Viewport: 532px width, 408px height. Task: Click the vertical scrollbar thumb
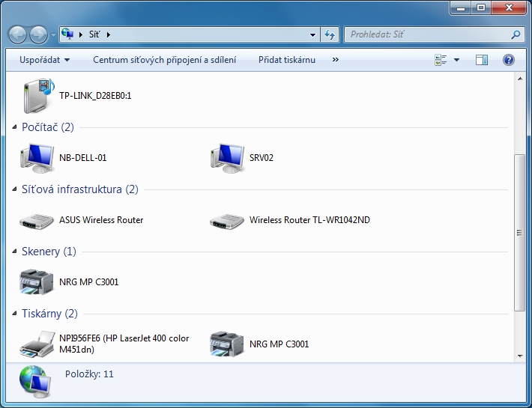(x=519, y=232)
